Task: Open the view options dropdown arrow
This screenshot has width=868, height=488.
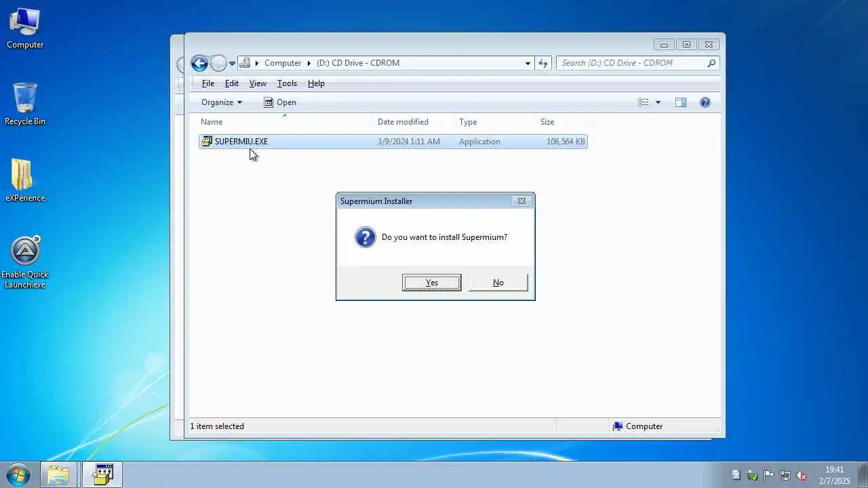Action: pyautogui.click(x=658, y=102)
